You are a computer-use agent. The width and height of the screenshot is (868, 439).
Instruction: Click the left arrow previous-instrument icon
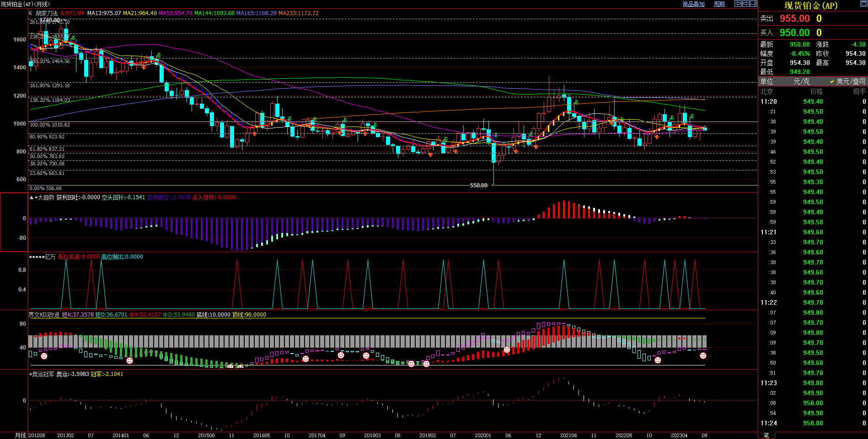click(738, 4)
